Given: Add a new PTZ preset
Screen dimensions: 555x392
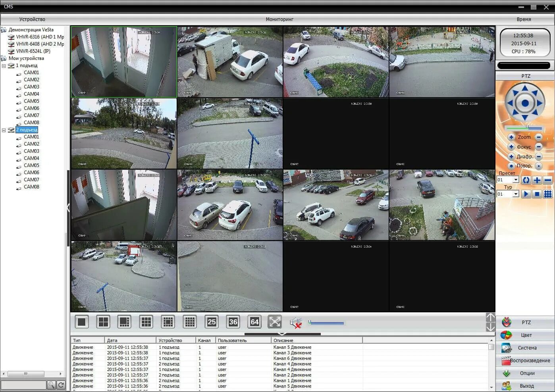Looking at the screenshot, I should (x=537, y=180).
